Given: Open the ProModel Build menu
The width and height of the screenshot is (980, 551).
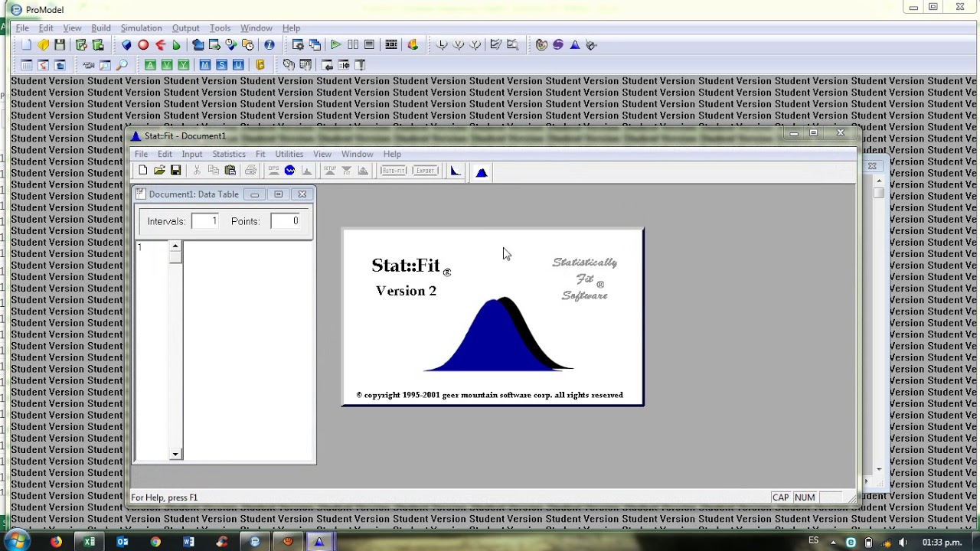Looking at the screenshot, I should [x=101, y=28].
